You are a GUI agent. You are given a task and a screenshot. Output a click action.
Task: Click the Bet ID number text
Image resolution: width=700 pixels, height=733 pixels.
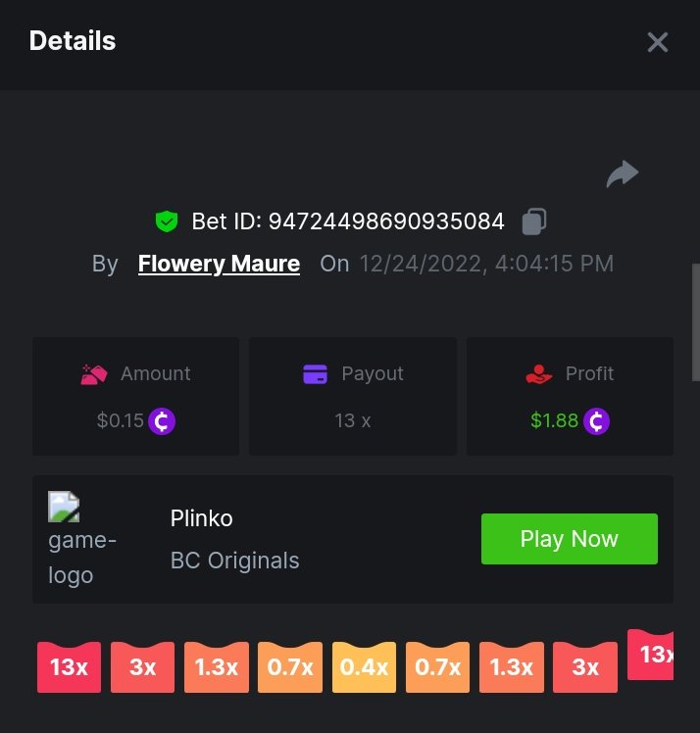click(386, 221)
